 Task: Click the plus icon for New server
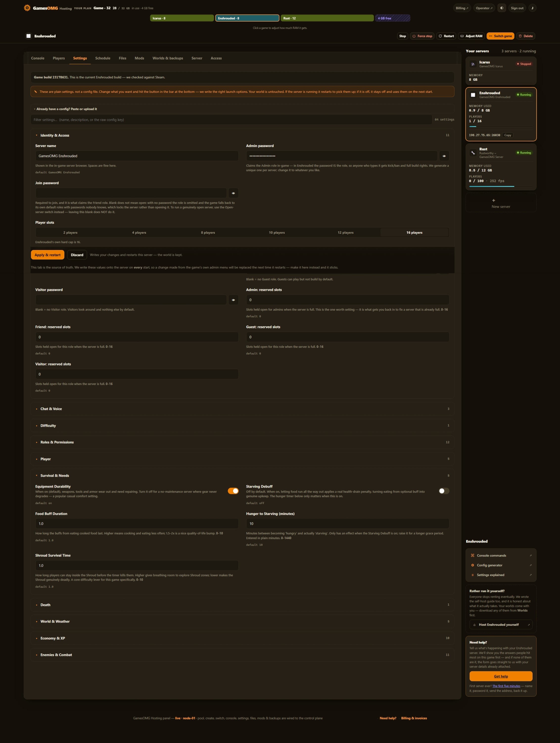tap(493, 200)
